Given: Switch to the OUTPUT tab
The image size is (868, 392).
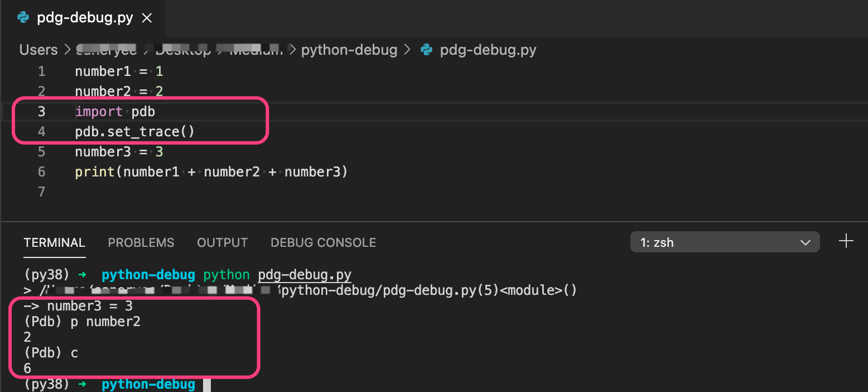Looking at the screenshot, I should point(222,242).
